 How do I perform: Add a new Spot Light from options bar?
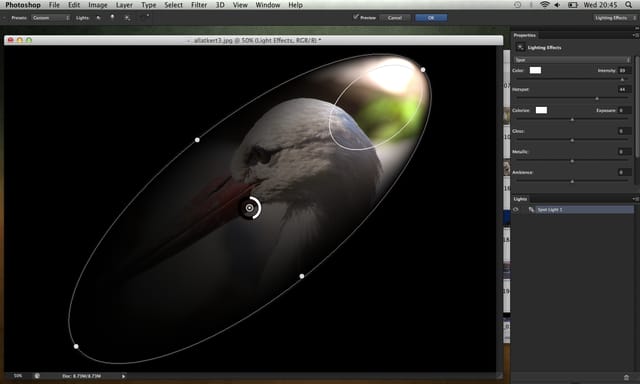pos(98,18)
